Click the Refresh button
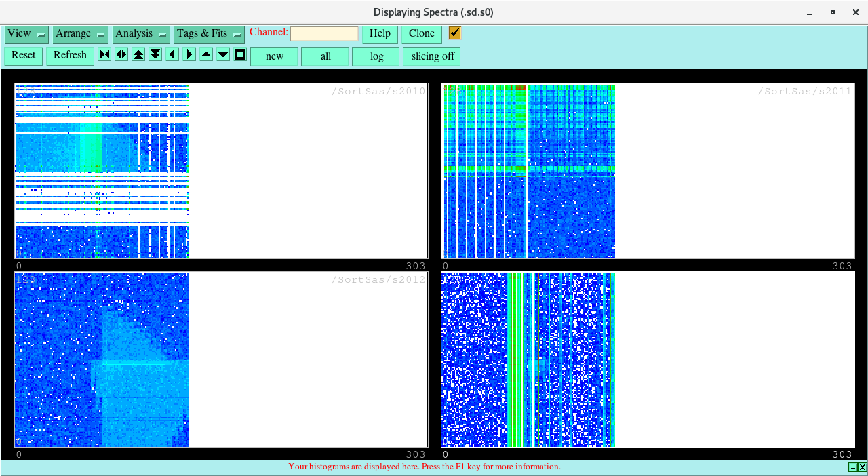Image resolution: width=868 pixels, height=476 pixels. pyautogui.click(x=70, y=56)
